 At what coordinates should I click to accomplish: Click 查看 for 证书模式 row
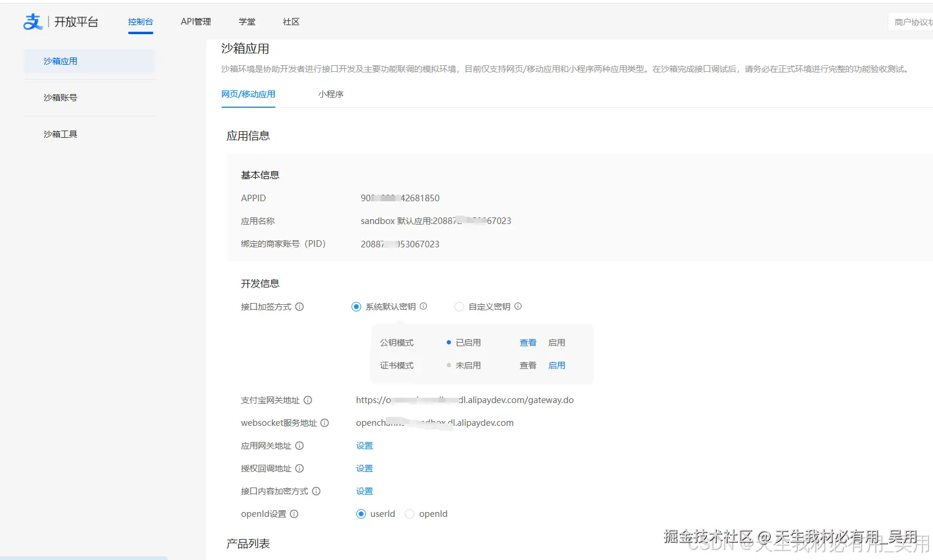pyautogui.click(x=528, y=365)
